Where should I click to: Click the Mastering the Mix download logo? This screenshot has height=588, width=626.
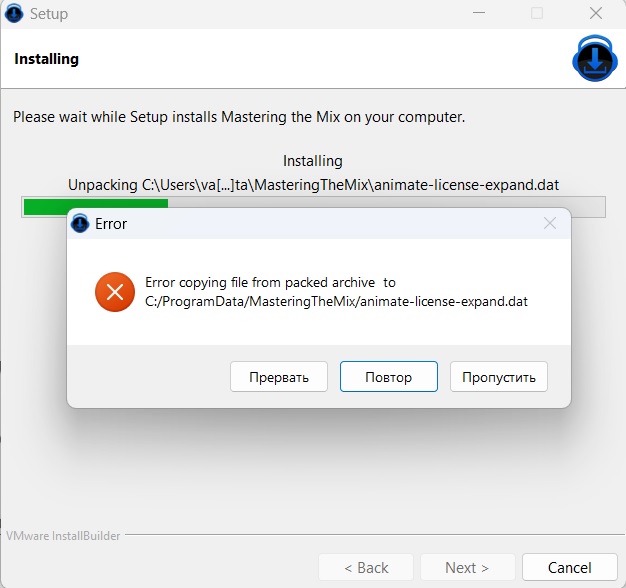(595, 59)
